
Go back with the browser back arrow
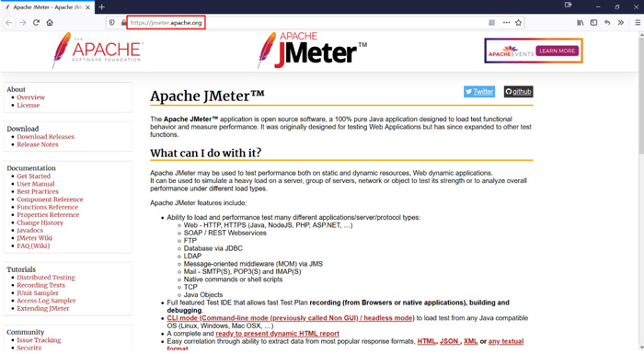tap(9, 23)
